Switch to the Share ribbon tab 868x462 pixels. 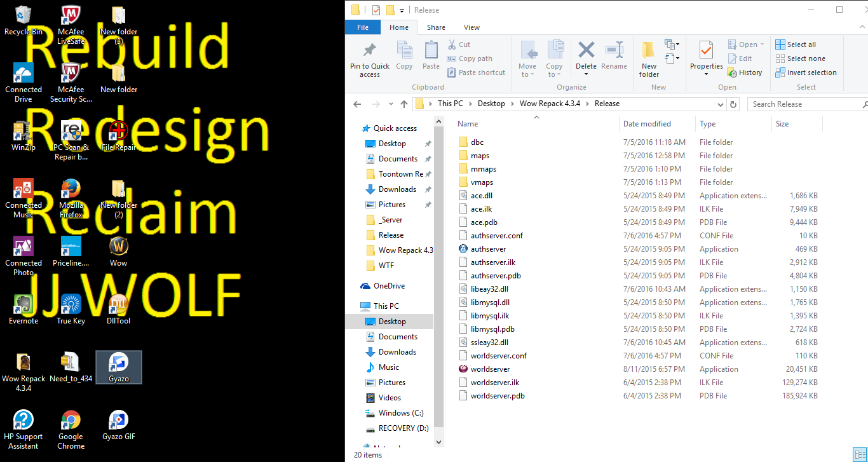(436, 27)
